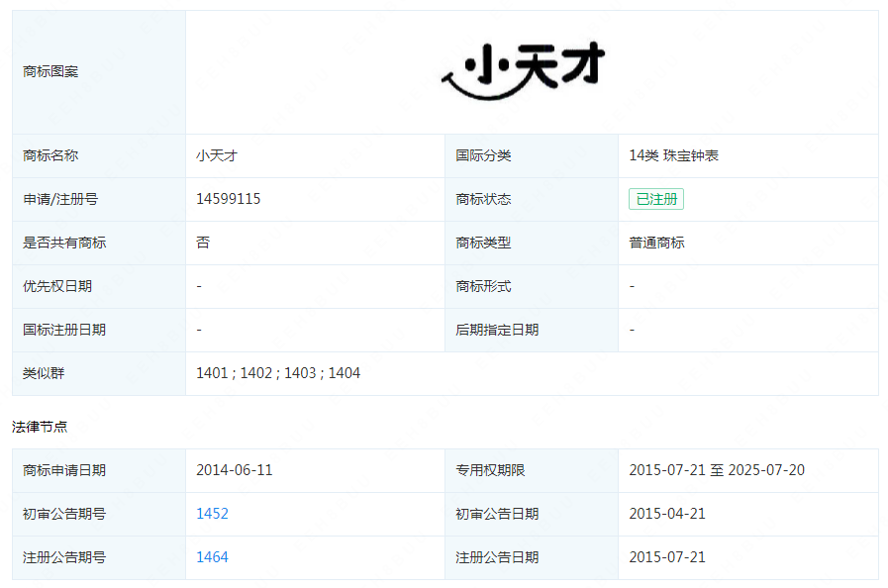This screenshot has height=588, width=888.
Task: Click the 否 shared-trademark value
Action: tap(203, 243)
